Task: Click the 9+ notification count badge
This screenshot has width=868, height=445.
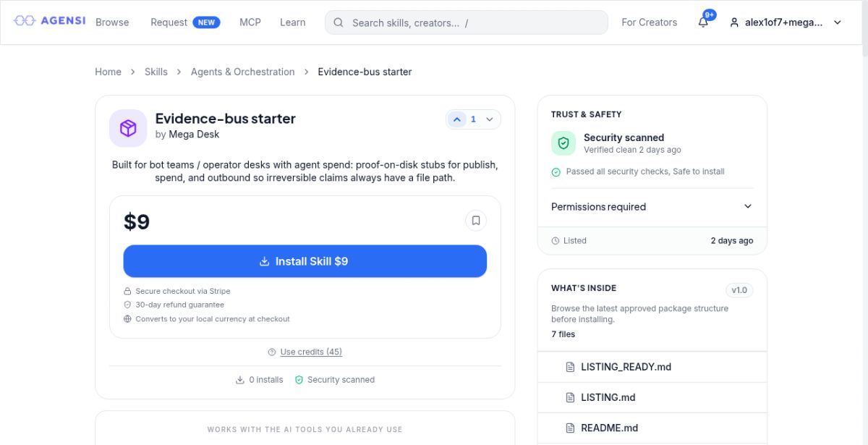Action: coord(710,14)
